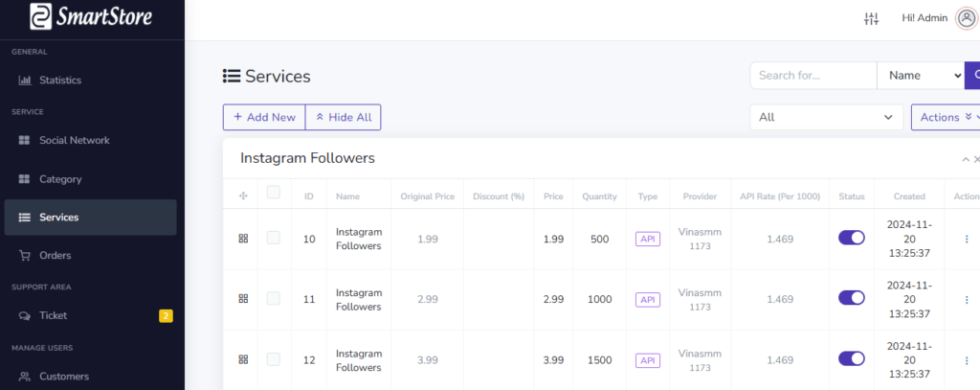This screenshot has height=390, width=980.
Task: Disable status toggle for service ID 10
Action: click(851, 238)
